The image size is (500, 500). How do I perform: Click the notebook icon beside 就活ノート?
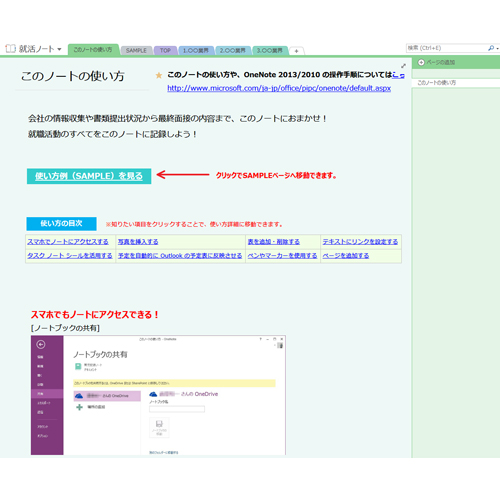[10, 49]
